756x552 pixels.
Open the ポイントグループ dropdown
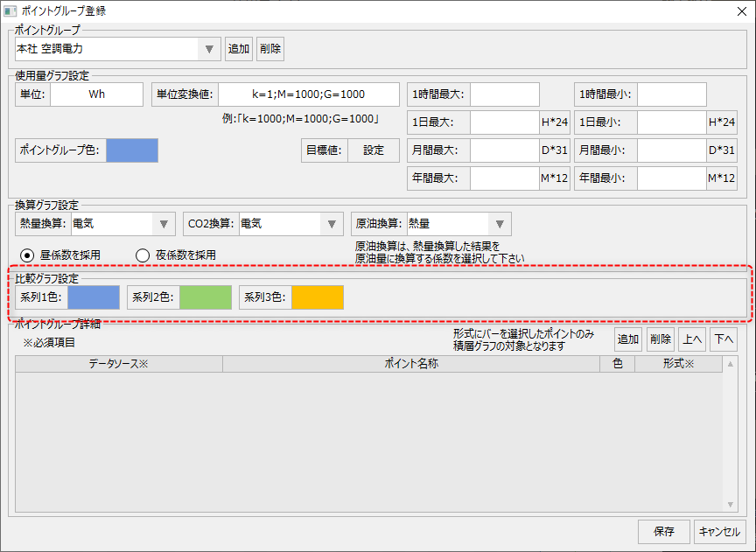click(x=208, y=49)
